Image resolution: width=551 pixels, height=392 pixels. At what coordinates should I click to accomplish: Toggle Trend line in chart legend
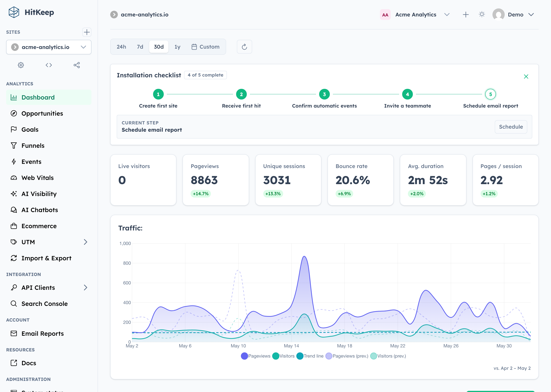click(310, 356)
